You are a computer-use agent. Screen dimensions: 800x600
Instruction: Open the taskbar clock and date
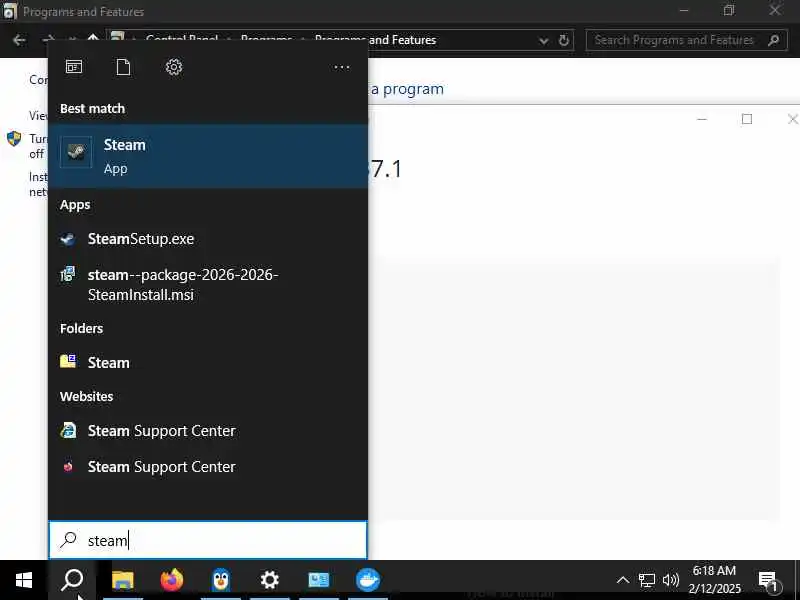pos(714,580)
